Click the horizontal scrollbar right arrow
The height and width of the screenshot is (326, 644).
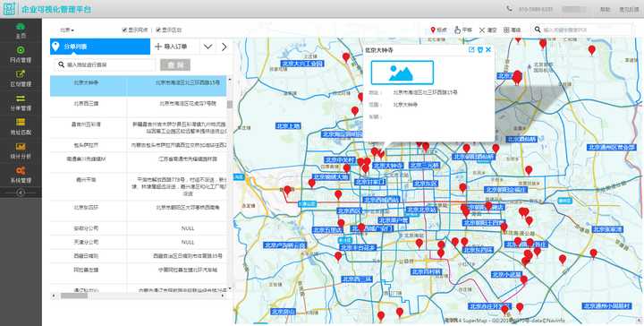[224, 296]
